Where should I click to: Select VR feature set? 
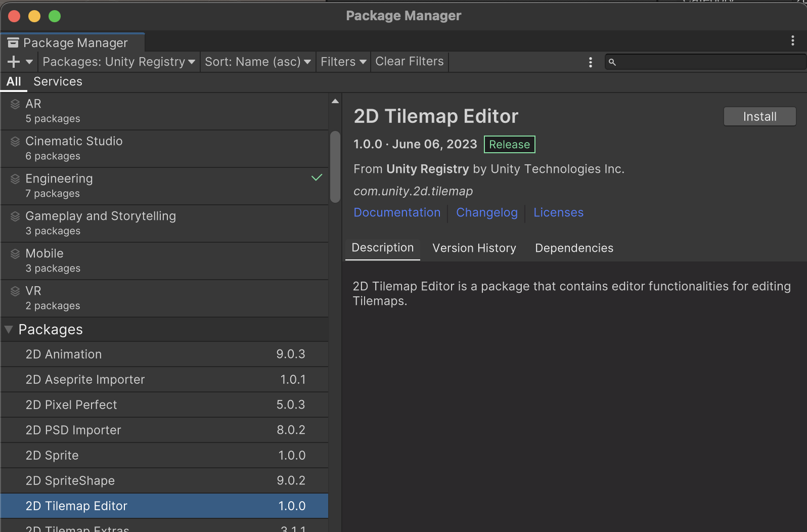click(164, 298)
